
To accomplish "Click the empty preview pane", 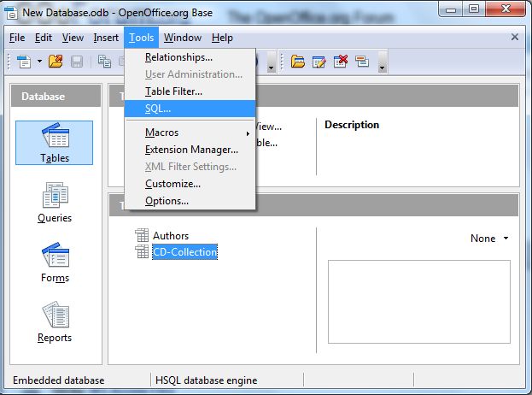I will 419,302.
